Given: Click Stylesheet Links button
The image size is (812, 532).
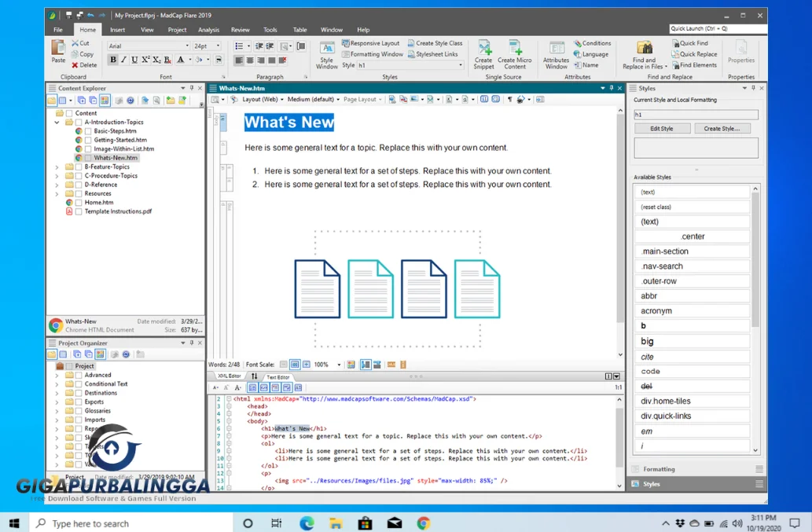Looking at the screenshot, I should click(x=432, y=54).
